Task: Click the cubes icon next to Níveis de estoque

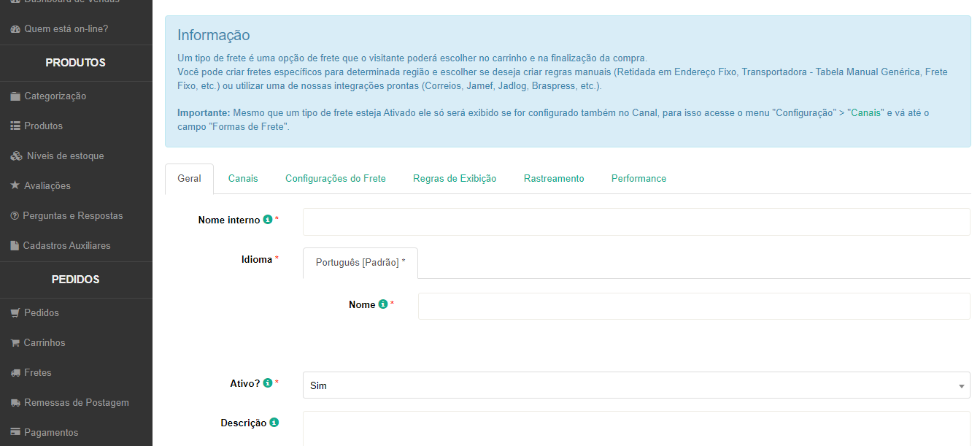Action: (x=16, y=156)
